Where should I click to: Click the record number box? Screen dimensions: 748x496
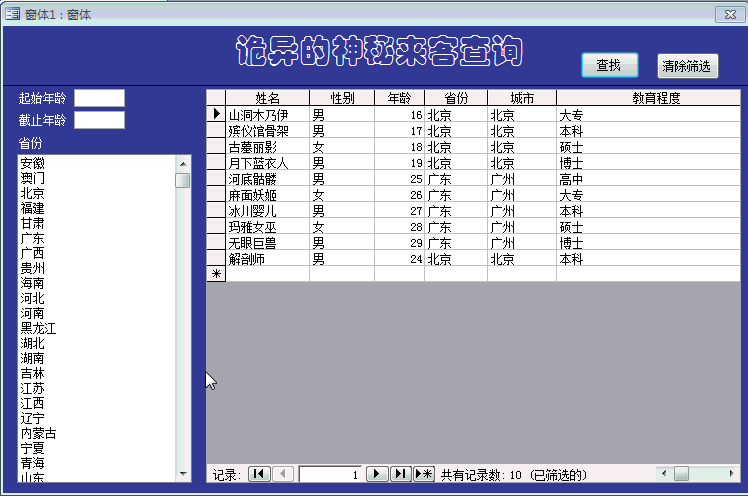click(330, 475)
